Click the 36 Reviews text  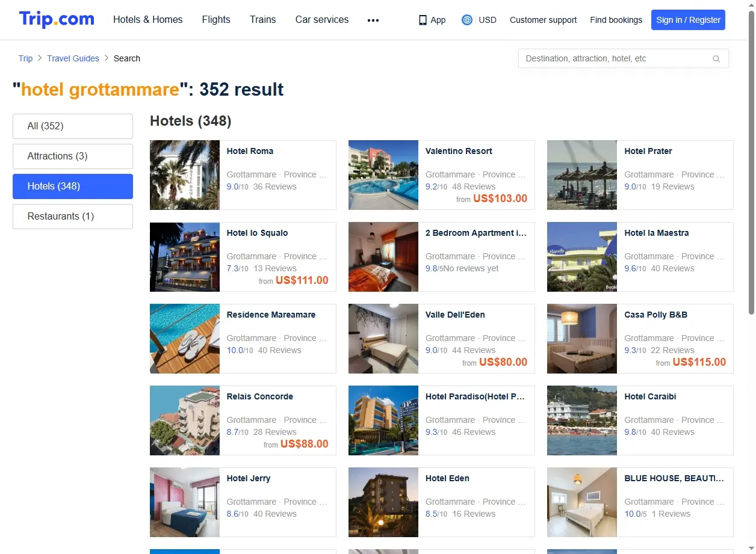(275, 186)
